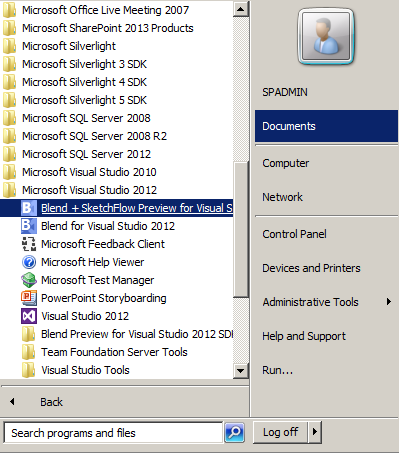The image size is (399, 453).
Task: Select Team Foundation Server Tools label
Action: [114, 352]
